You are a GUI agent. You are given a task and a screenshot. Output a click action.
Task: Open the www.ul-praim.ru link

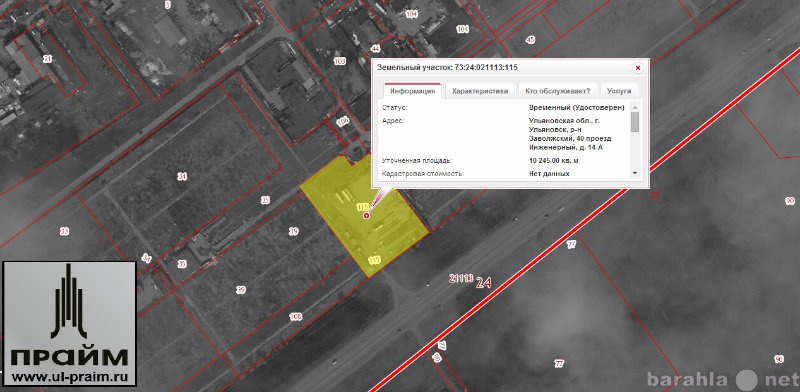click(x=70, y=378)
